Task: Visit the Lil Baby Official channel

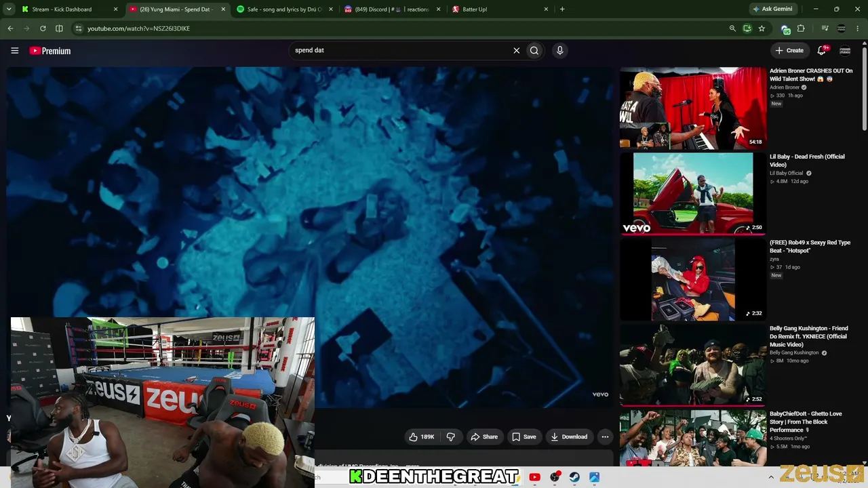Action: tap(786, 174)
